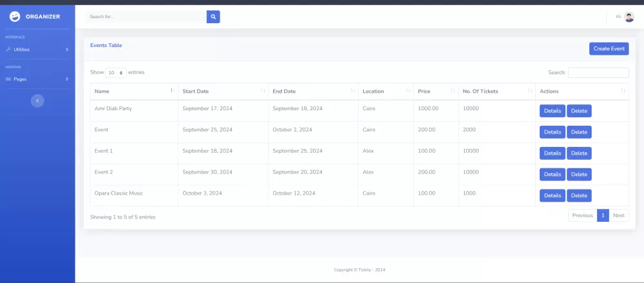This screenshot has width=644, height=283.
Task: Select pagination page 1
Action: click(603, 215)
